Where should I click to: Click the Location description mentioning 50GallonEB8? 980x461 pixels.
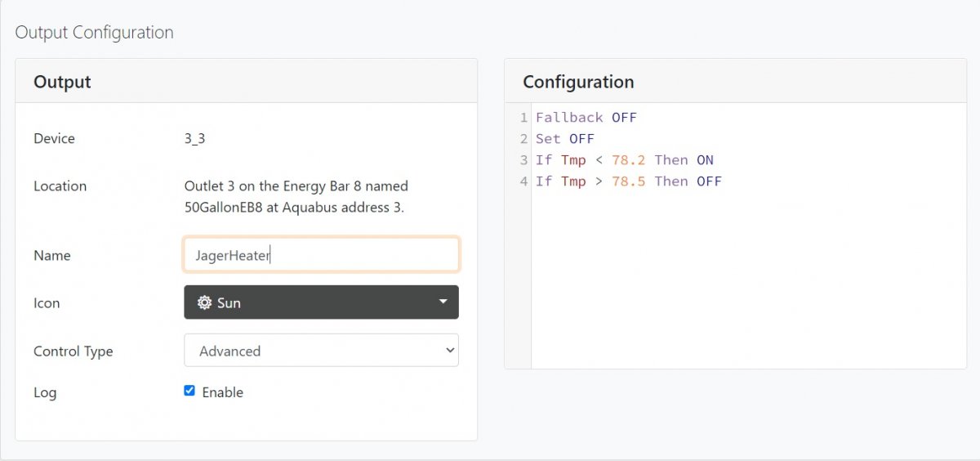pos(296,197)
